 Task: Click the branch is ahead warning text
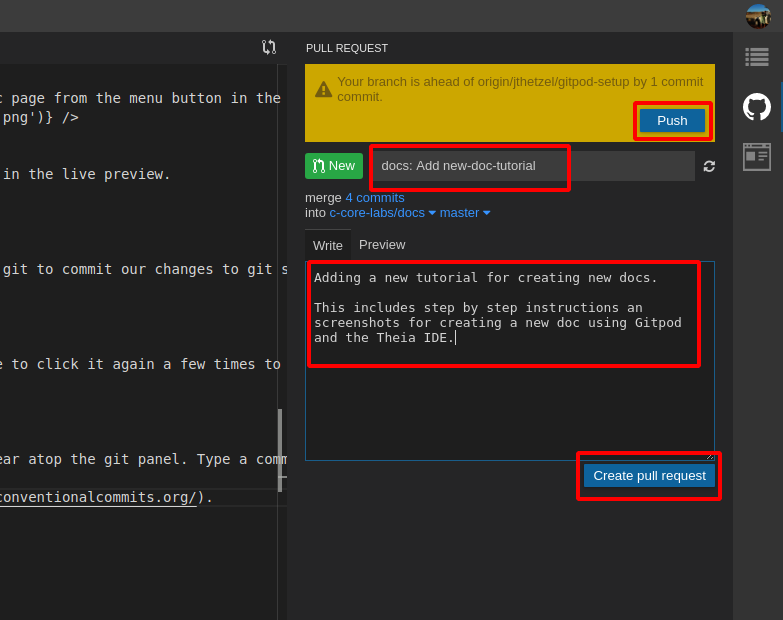click(x=519, y=89)
